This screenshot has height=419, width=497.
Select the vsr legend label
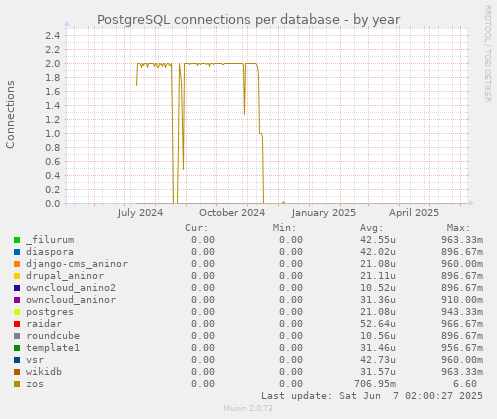coord(35,360)
